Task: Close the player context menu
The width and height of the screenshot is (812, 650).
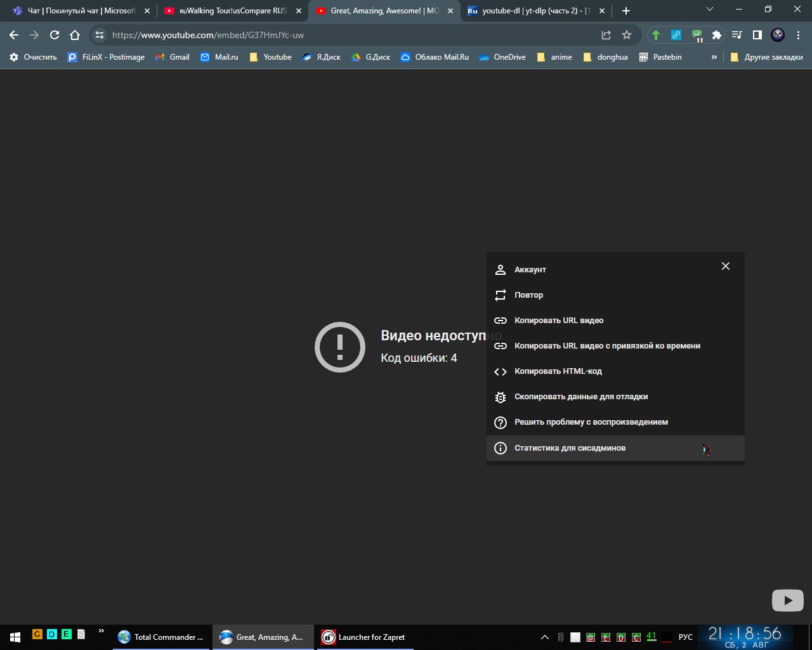Action: point(725,267)
